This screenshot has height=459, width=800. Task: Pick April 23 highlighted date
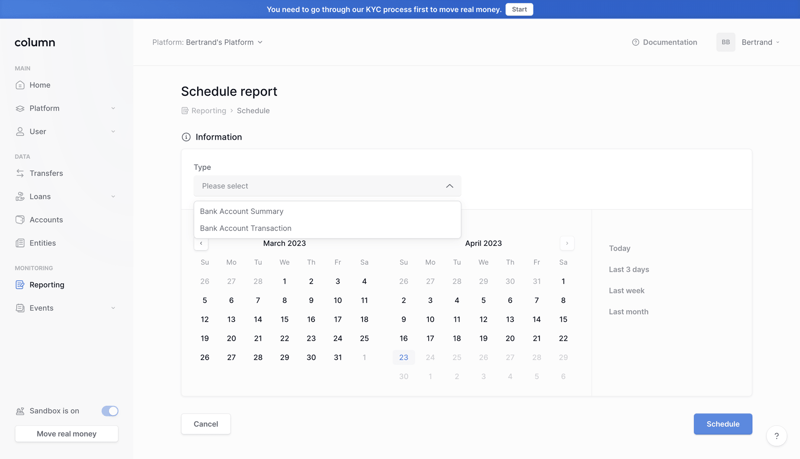pos(404,358)
